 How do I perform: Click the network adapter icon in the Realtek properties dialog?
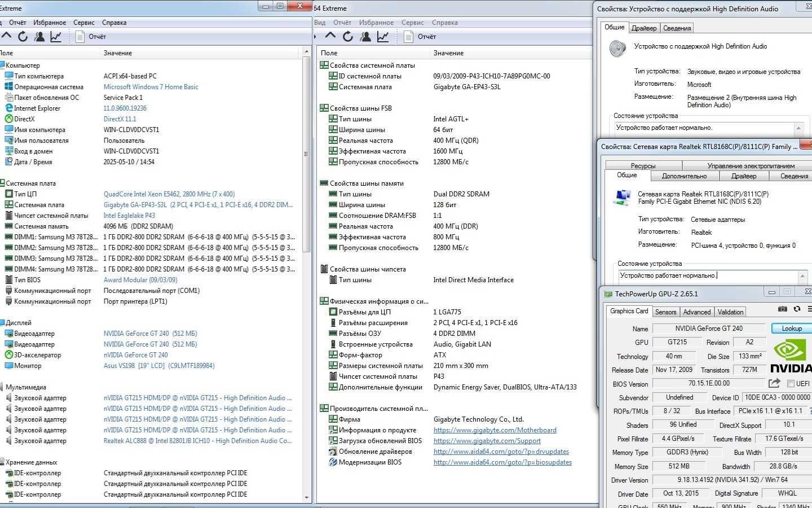click(623, 198)
